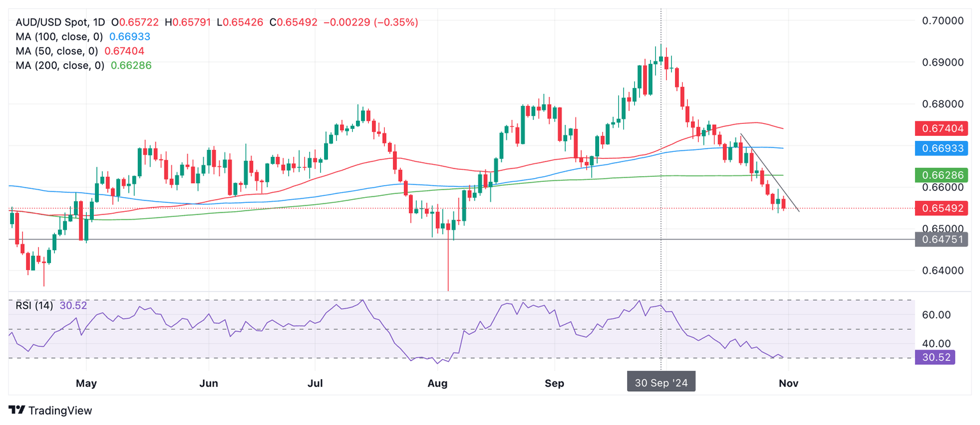The width and height of the screenshot is (980, 425).
Task: Select the current price label 0.65492
Action: click(941, 208)
